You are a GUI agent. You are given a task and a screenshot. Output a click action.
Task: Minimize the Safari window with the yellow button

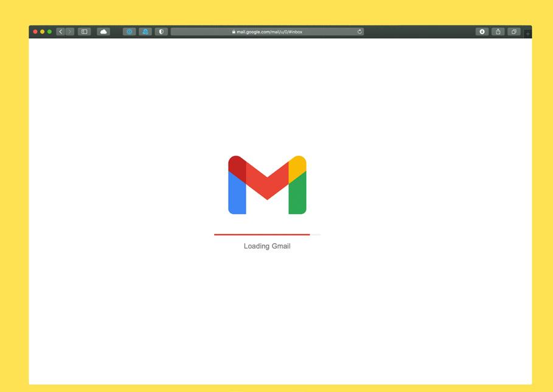click(x=43, y=32)
